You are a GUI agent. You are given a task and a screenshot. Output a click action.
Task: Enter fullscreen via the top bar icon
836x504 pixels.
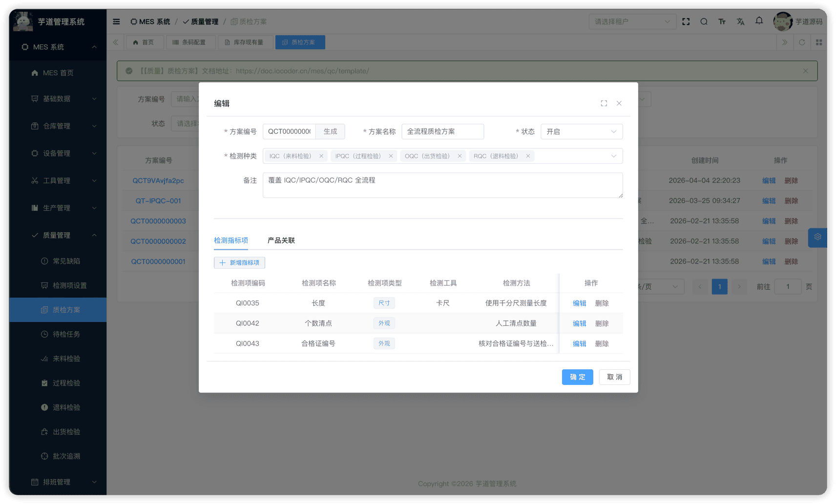click(x=686, y=21)
